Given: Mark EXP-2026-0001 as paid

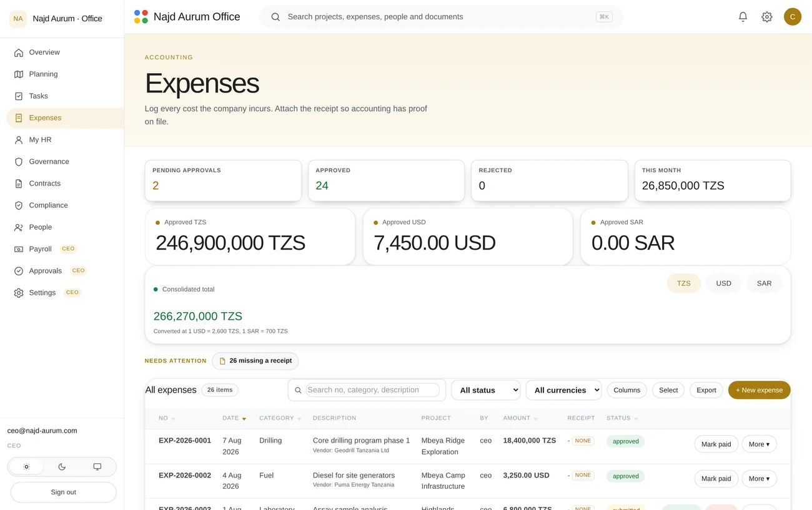Looking at the screenshot, I should (716, 444).
